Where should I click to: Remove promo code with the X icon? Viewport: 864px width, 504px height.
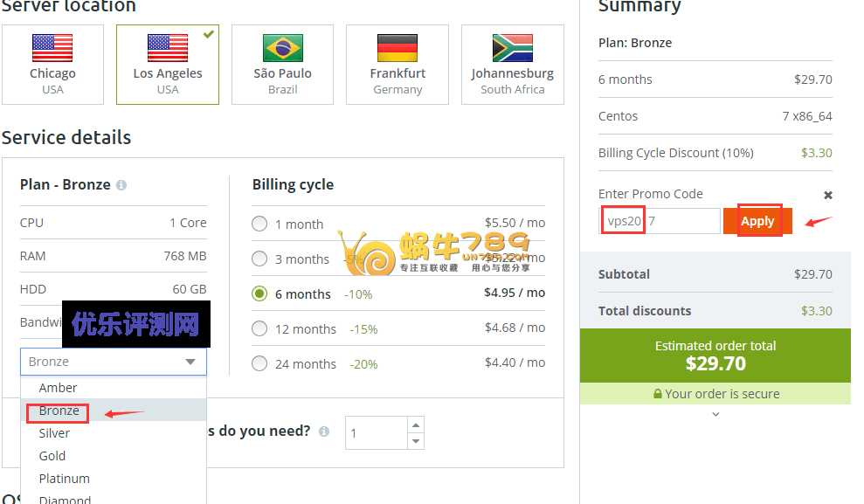(827, 195)
